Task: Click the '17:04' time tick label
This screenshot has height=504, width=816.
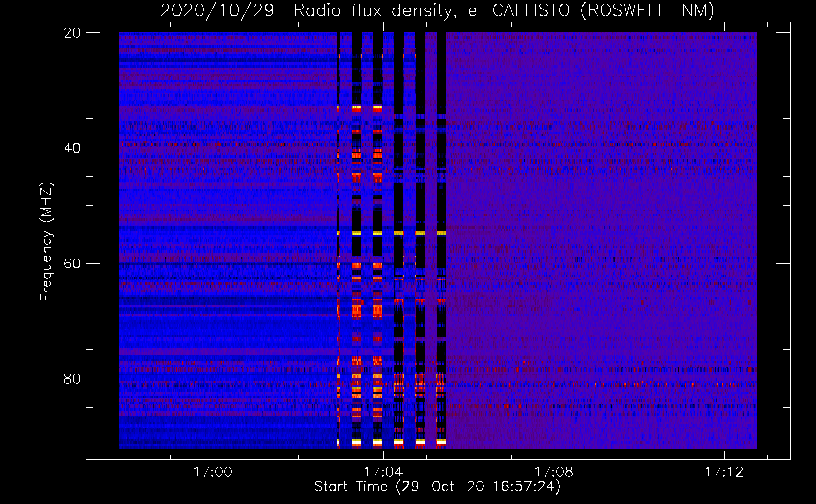Action: click(x=383, y=472)
